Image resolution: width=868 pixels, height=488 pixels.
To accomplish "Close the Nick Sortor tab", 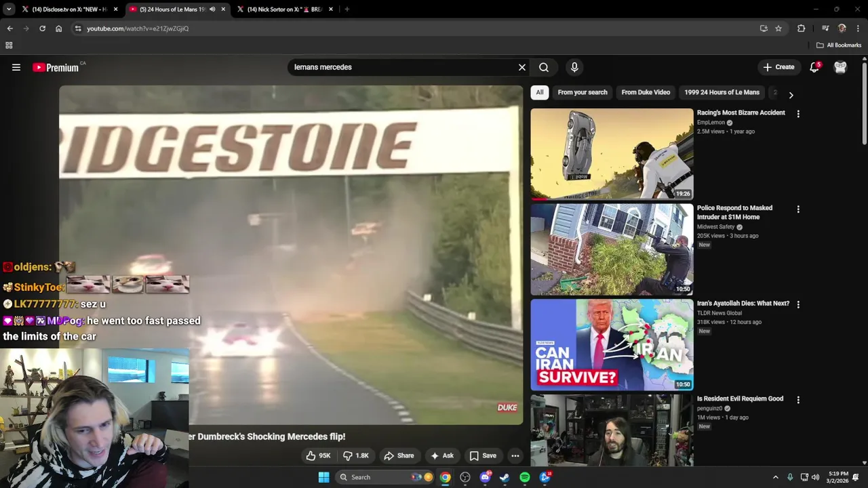I will point(331,9).
